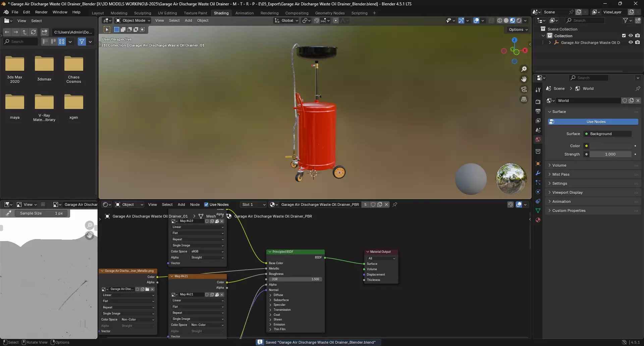Toggle camera view icon in viewport
Screen dimensions: 644x346
(x=524, y=89)
